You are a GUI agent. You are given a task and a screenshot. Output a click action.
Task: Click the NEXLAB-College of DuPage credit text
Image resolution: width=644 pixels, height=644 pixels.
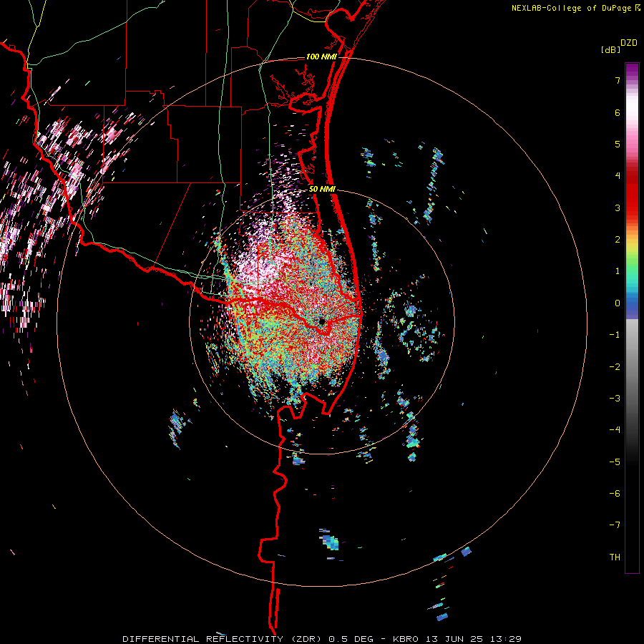[571, 8]
